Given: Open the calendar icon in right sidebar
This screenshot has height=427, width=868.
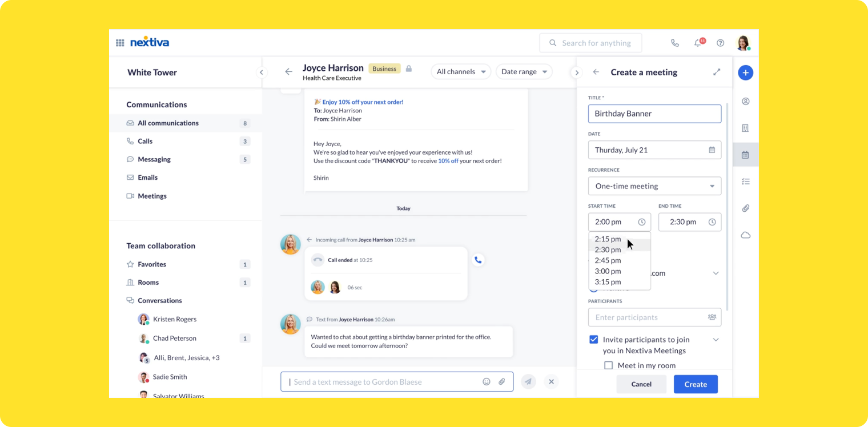Looking at the screenshot, I should click(x=745, y=155).
